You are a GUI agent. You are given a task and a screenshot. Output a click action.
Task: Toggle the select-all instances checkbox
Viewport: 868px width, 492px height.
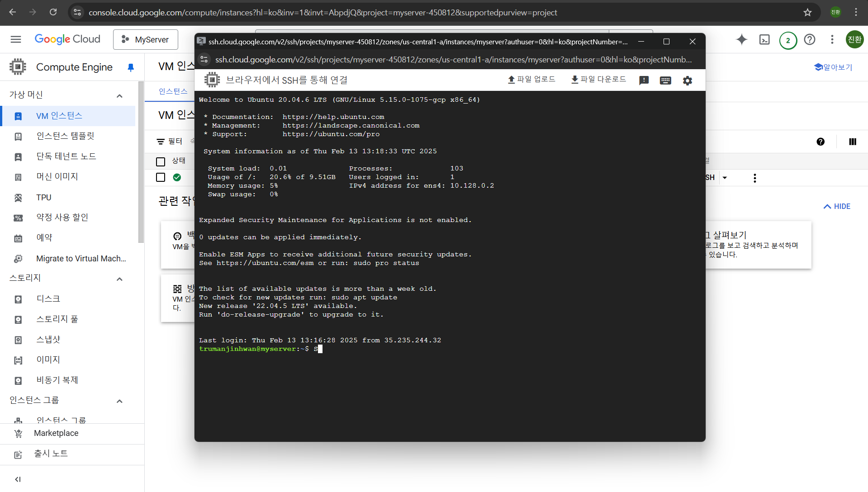tap(161, 161)
